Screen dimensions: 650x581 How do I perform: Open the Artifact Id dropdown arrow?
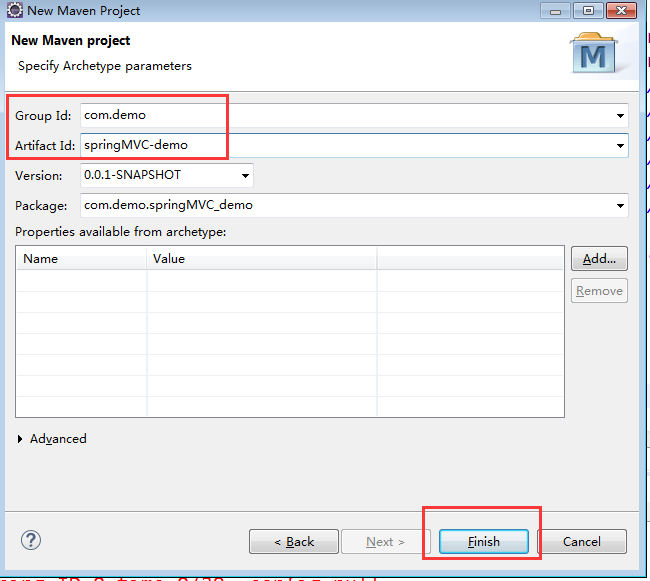620,145
